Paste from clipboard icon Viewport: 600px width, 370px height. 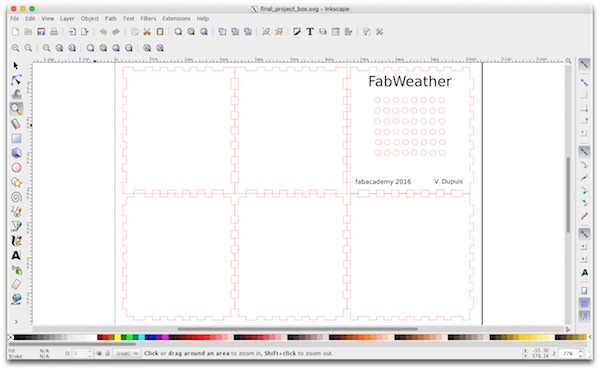160,32
